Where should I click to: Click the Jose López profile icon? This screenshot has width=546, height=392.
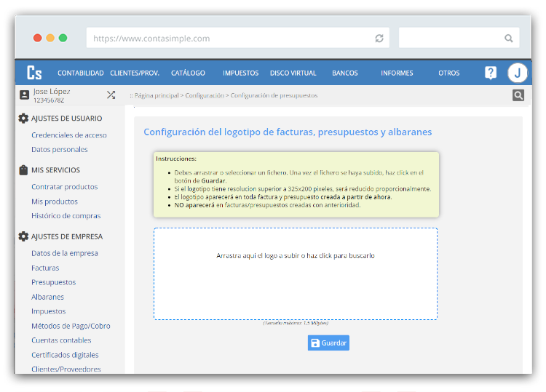[25, 95]
